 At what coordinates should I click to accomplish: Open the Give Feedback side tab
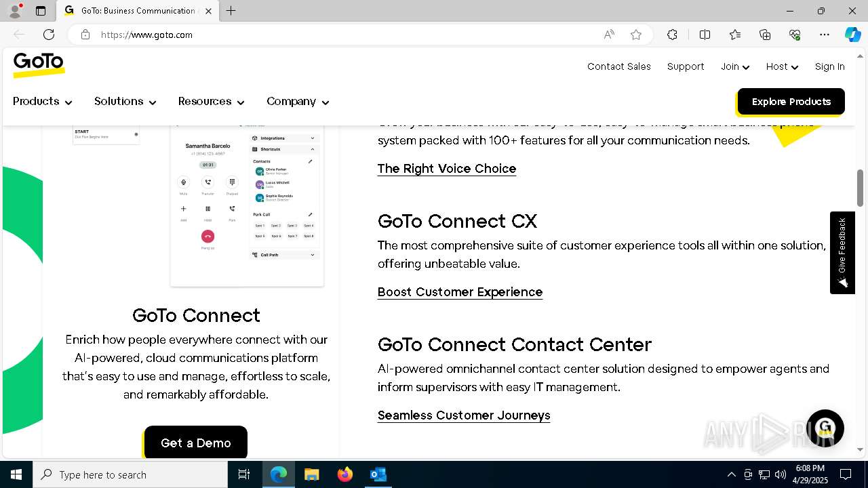842,253
